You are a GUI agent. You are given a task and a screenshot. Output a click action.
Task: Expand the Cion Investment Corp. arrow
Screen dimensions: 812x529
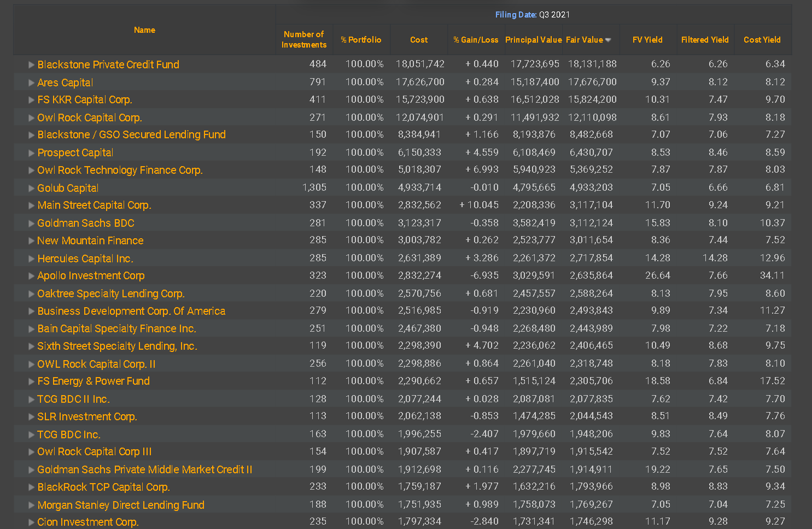(31, 522)
